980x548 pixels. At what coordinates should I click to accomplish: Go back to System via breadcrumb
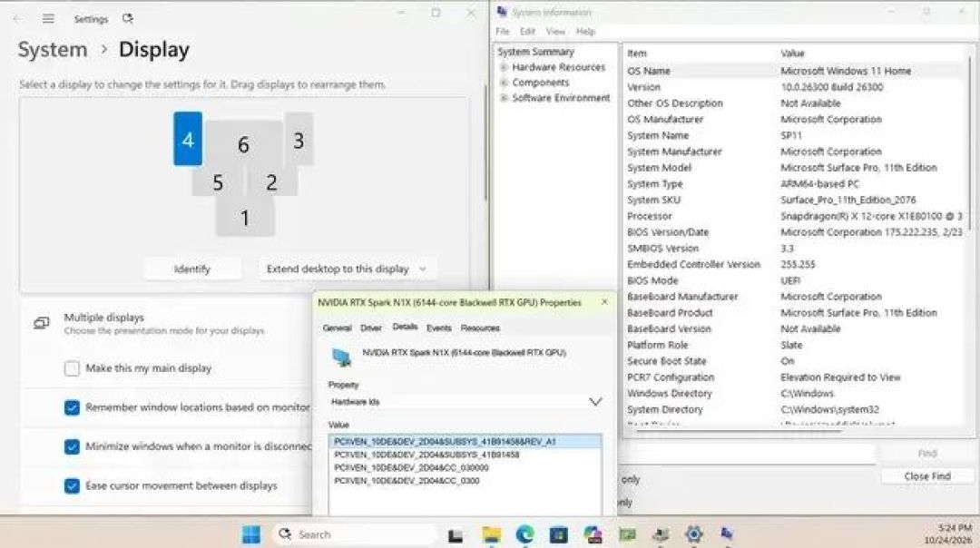(x=53, y=49)
